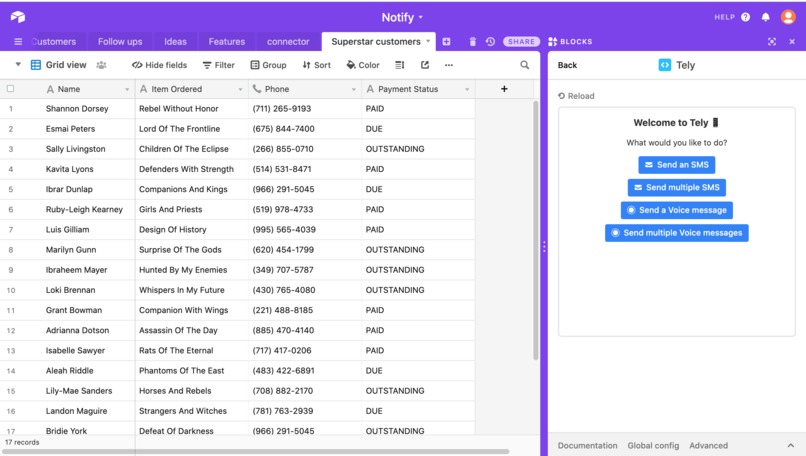
Task: Click the horizontal grid scrollbar
Action: [255, 451]
